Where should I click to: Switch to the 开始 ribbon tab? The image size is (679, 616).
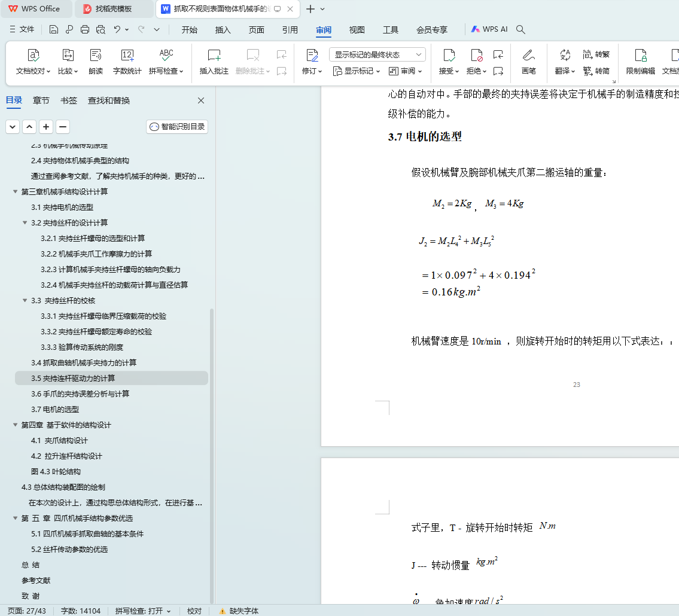tap(189, 30)
